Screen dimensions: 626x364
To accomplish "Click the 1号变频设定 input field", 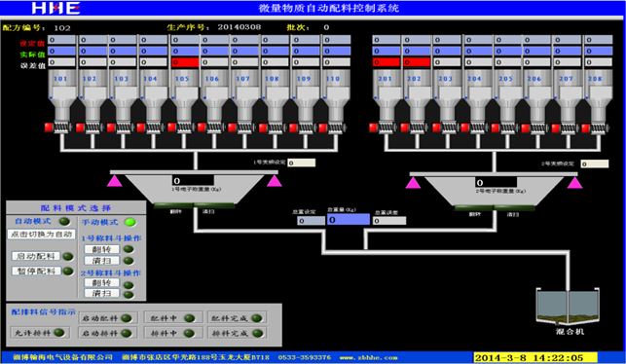I will pyautogui.click(x=302, y=163).
